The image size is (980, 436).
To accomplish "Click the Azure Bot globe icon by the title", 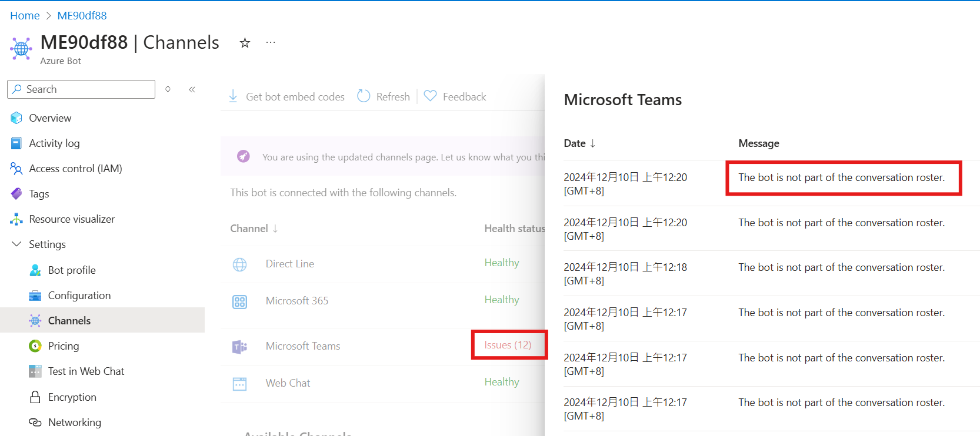I will coord(21,49).
